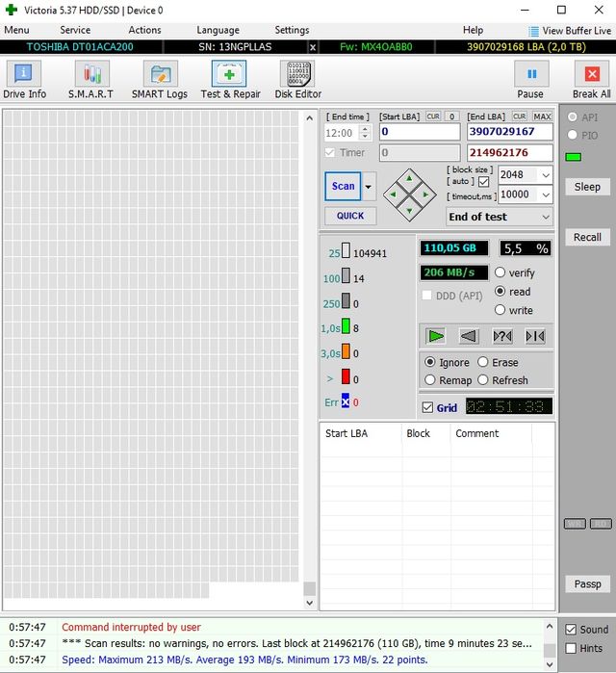The height and width of the screenshot is (673, 616).
Task: Click the Passp button
Action: [x=587, y=583]
